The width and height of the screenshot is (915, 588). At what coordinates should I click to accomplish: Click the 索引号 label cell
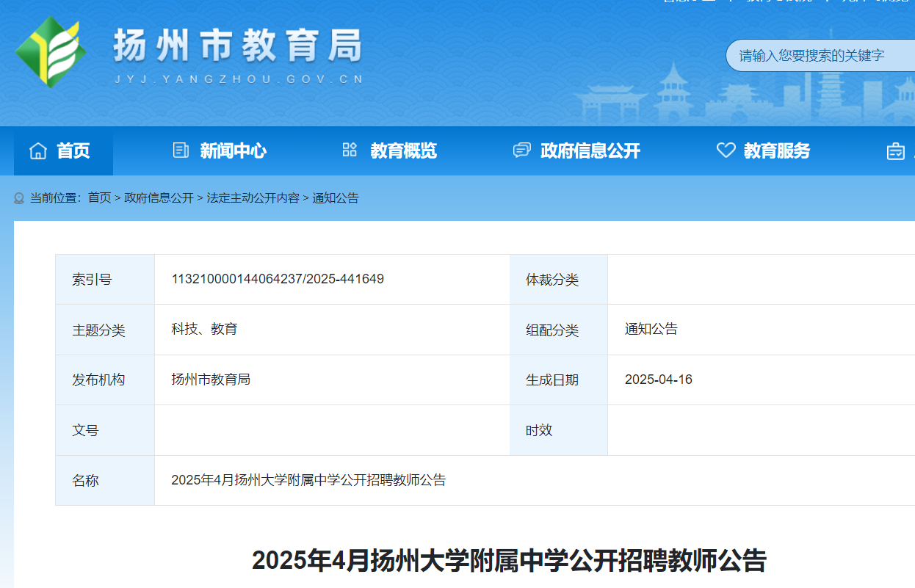(105, 280)
